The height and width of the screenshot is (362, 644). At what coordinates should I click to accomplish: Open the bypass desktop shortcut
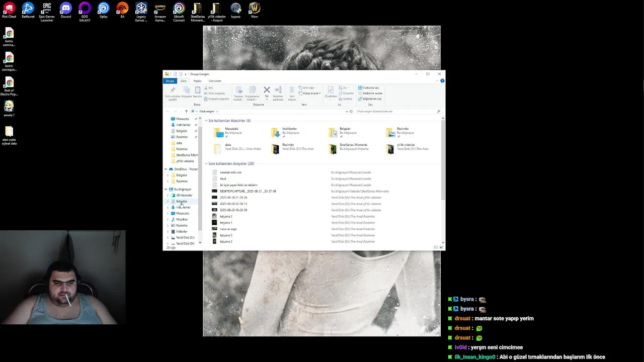click(235, 11)
